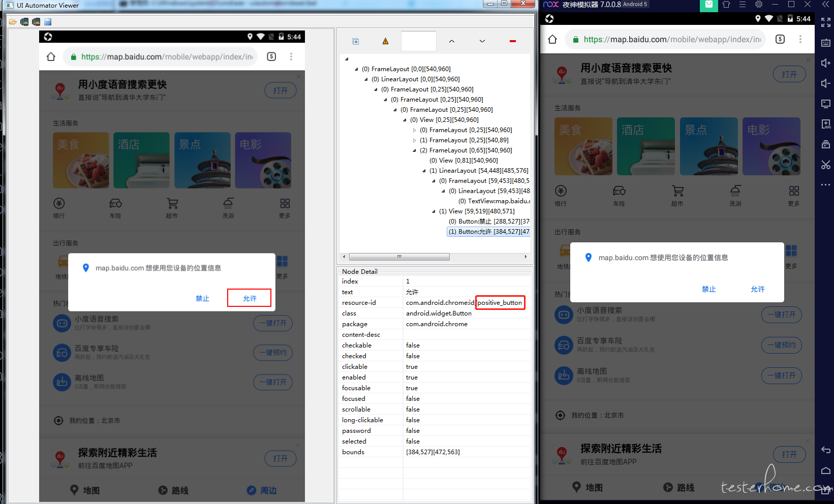Click the UI Automator Viewer window title
Screen dimensions: 834x504
point(48,6)
